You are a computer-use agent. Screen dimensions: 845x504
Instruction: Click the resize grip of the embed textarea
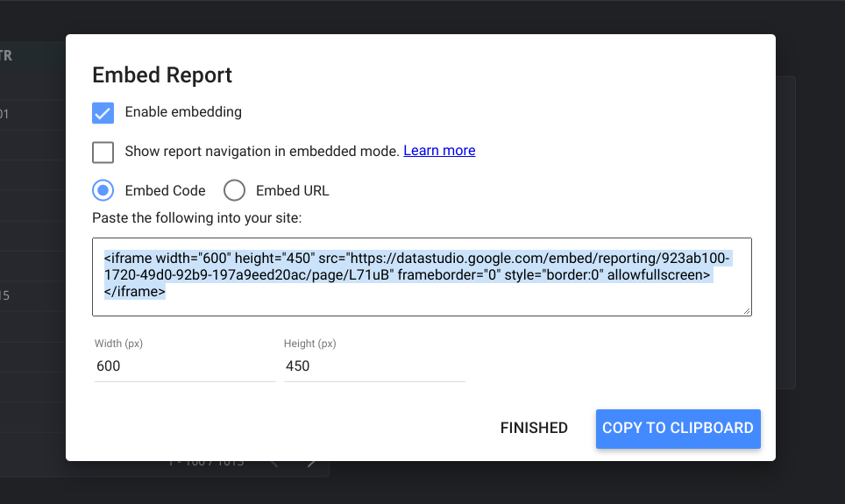click(746, 310)
